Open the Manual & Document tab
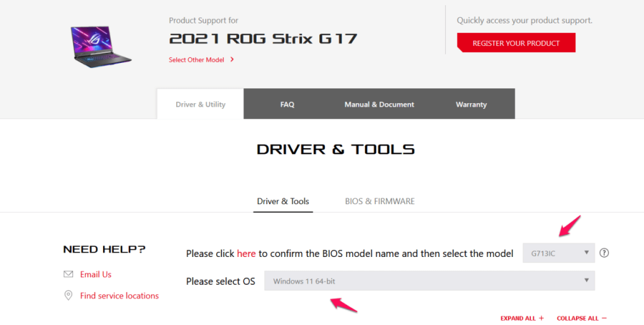 pos(379,104)
